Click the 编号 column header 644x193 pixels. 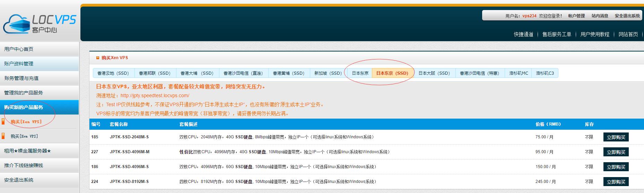tap(96, 124)
